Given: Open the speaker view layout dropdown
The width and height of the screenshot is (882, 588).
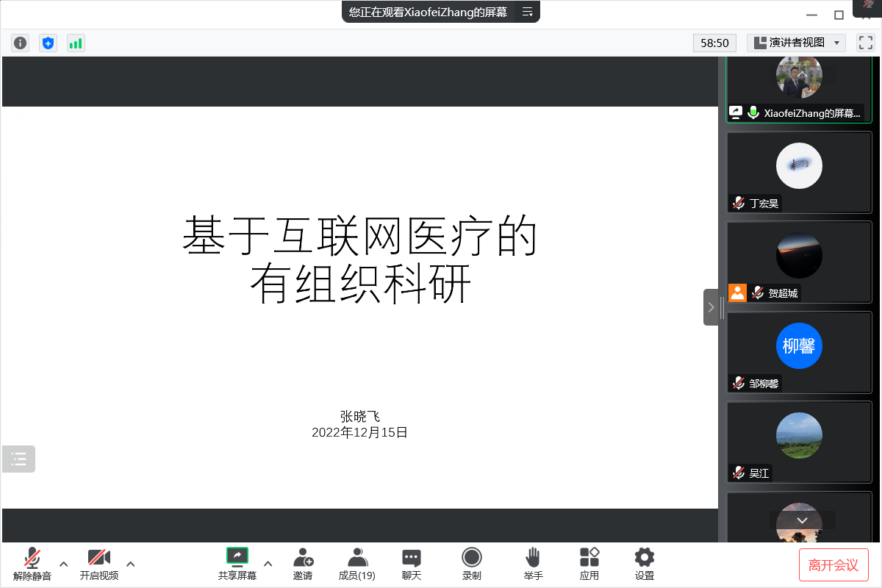Looking at the screenshot, I should point(796,43).
